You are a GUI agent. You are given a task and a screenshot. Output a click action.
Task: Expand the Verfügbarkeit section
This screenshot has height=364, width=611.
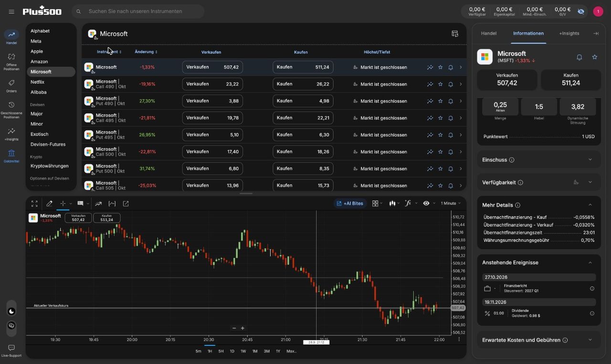[538, 182]
